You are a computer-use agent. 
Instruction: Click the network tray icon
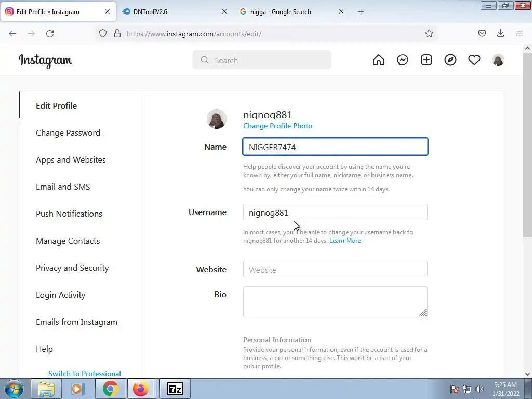[x=467, y=389]
